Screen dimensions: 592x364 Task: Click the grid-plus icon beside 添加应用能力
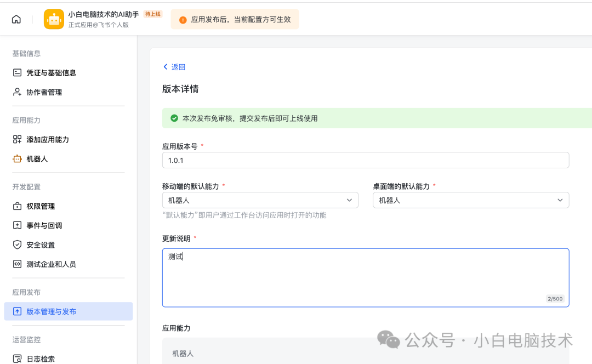[17, 139]
